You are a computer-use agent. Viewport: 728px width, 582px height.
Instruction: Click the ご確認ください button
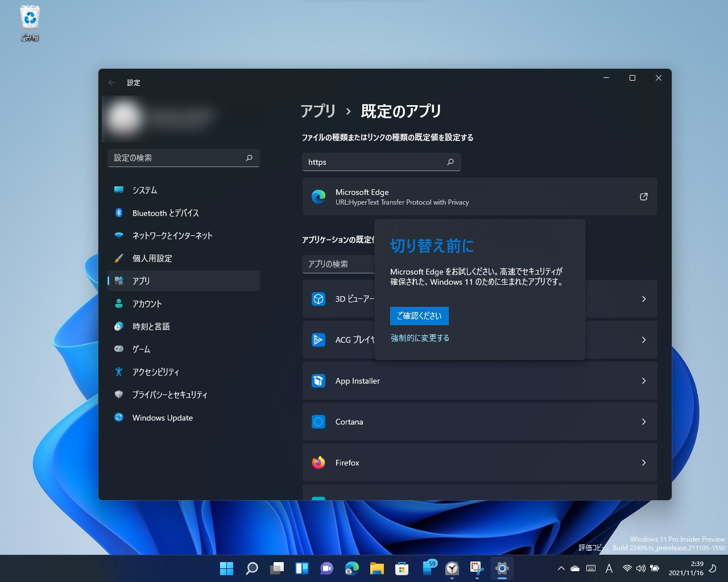(419, 315)
